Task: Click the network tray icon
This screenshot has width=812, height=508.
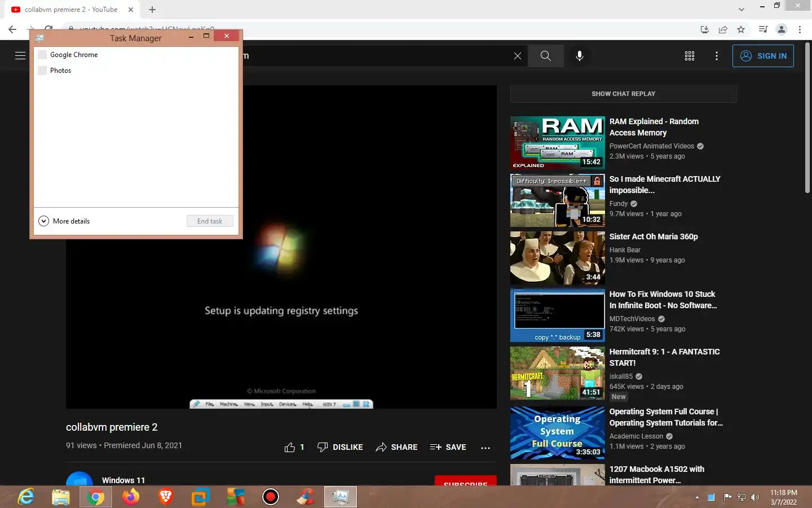Action: [742, 497]
